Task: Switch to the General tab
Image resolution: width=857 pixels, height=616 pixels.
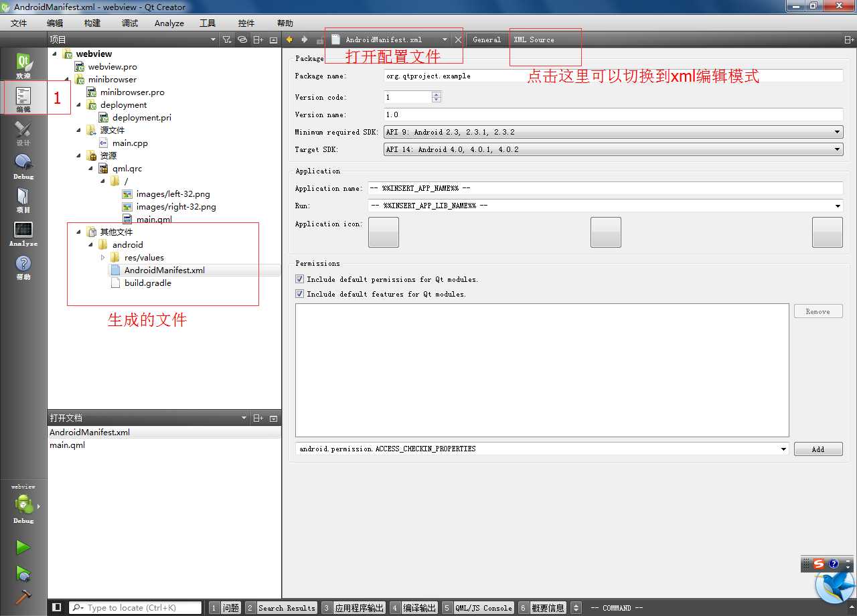Action: 487,40
